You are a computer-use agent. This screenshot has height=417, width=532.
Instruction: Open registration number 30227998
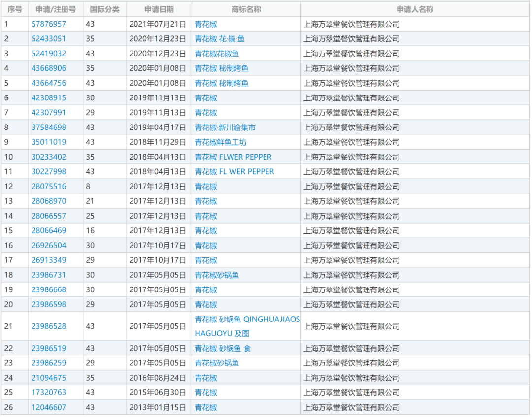pos(48,171)
